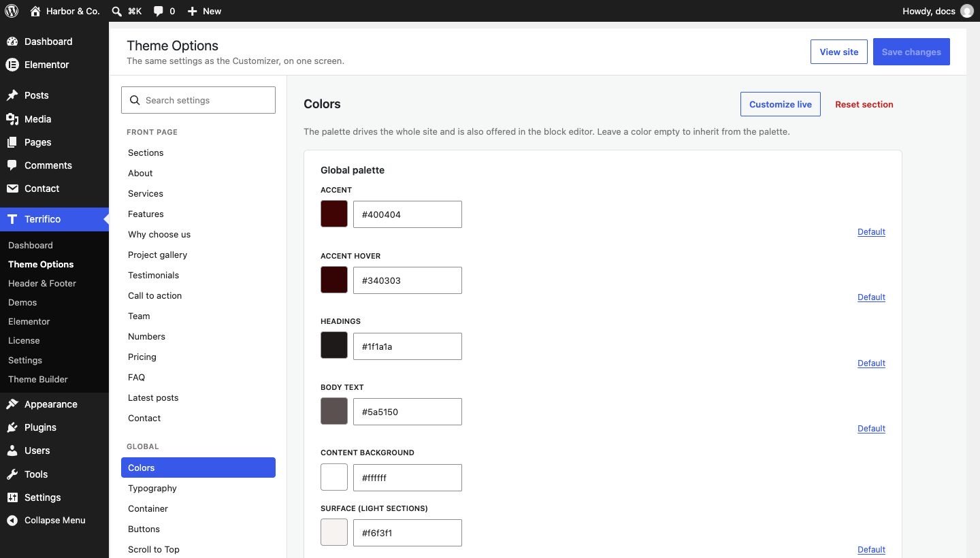This screenshot has height=558, width=980.
Task: Click the Elementor sidebar icon
Action: tap(12, 65)
